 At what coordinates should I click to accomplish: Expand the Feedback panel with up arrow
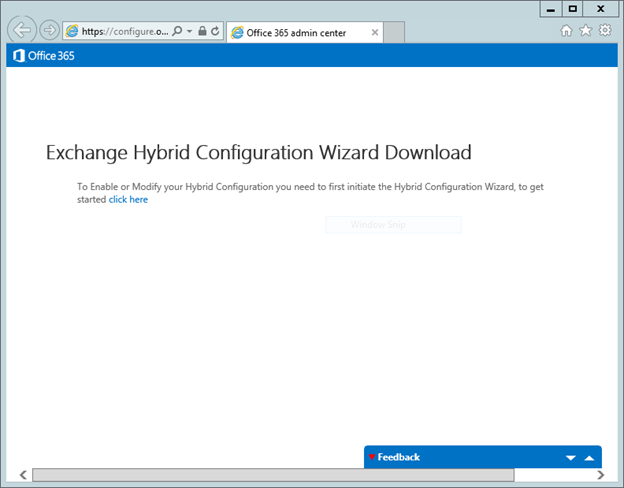pos(589,458)
